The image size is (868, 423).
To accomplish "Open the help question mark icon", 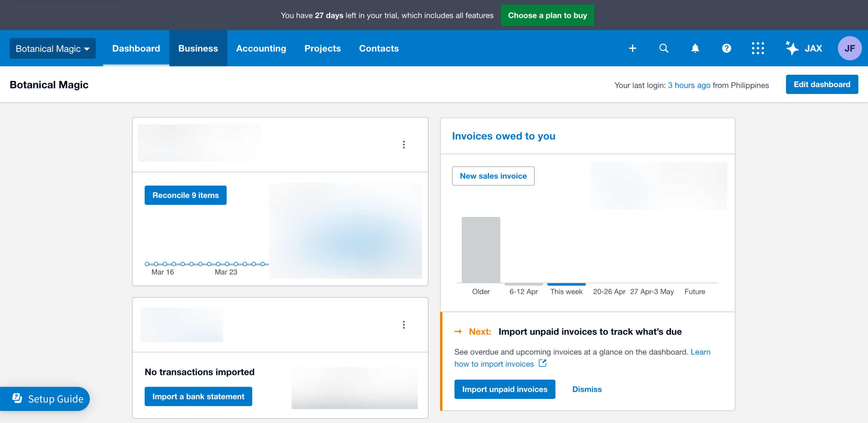I will (726, 48).
